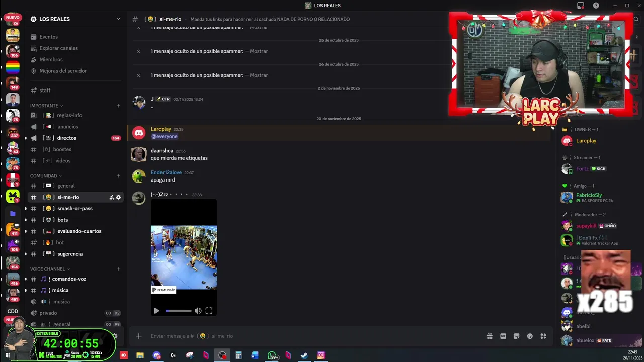Open the CDD server in the server list
The image size is (644, 362).
click(x=13, y=311)
